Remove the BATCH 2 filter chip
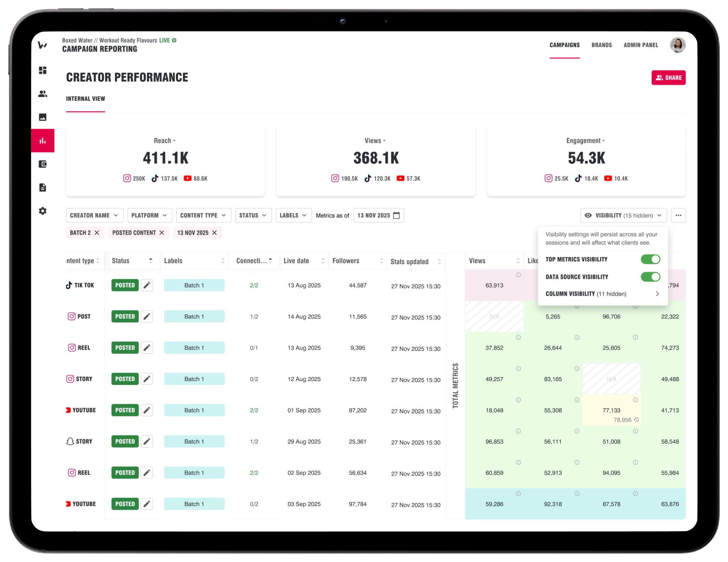 click(x=97, y=233)
